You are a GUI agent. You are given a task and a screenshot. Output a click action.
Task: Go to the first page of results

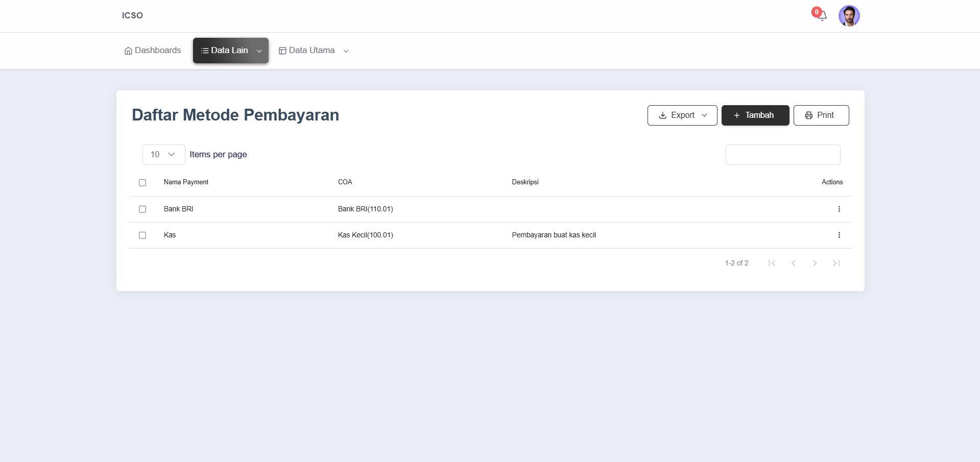point(772,263)
